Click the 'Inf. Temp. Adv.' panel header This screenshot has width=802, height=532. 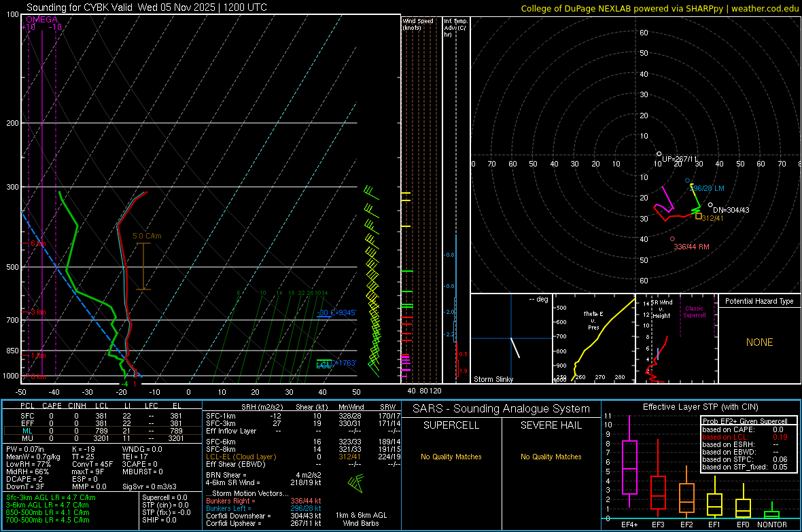click(x=455, y=28)
